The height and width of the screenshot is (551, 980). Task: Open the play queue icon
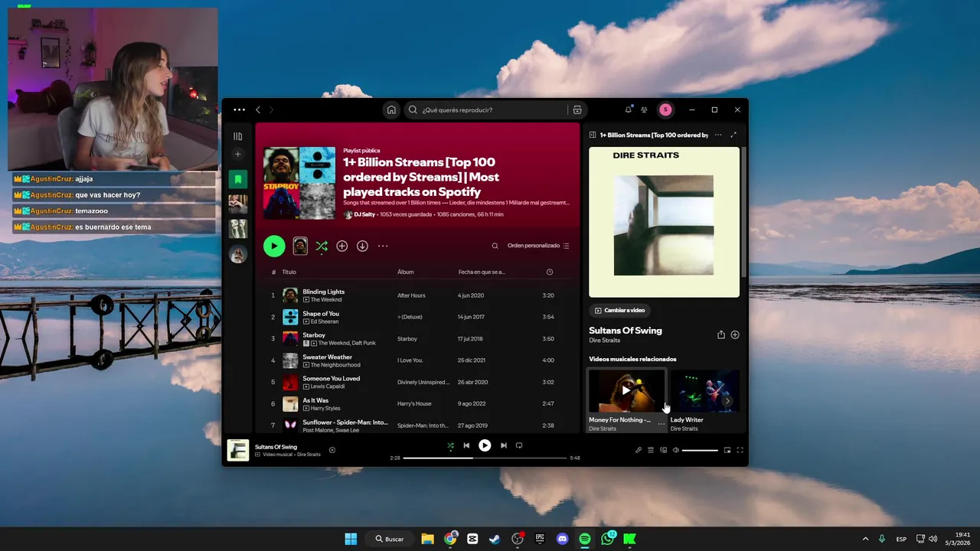651,450
